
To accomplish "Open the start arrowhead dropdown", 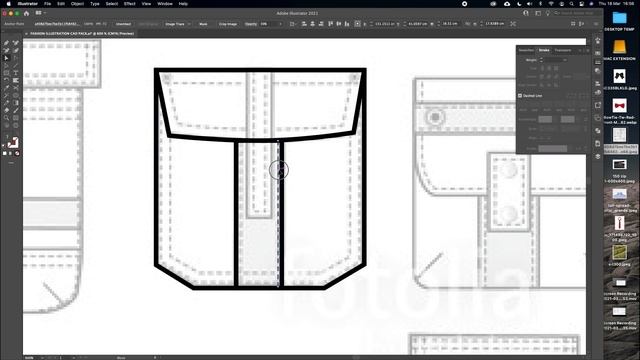I will (x=545, y=120).
